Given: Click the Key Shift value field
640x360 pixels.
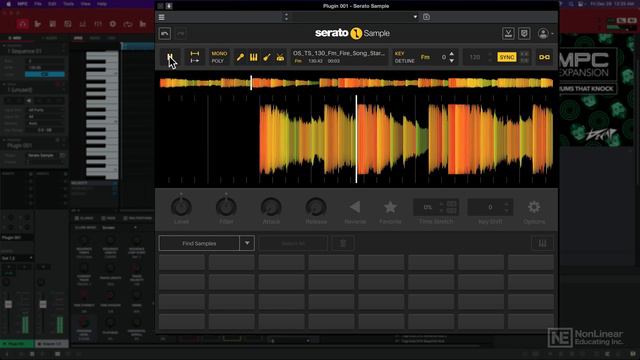Looking at the screenshot, I should click(490, 207).
